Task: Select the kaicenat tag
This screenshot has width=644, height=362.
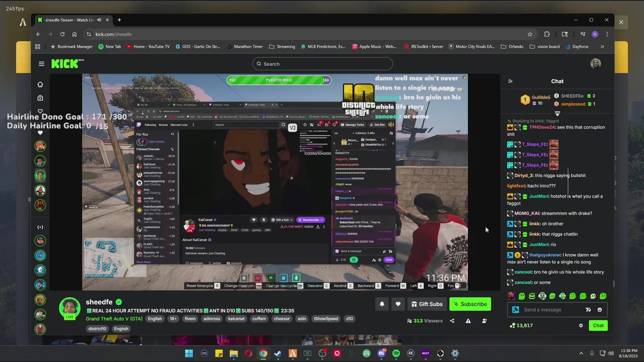Action: click(236, 319)
